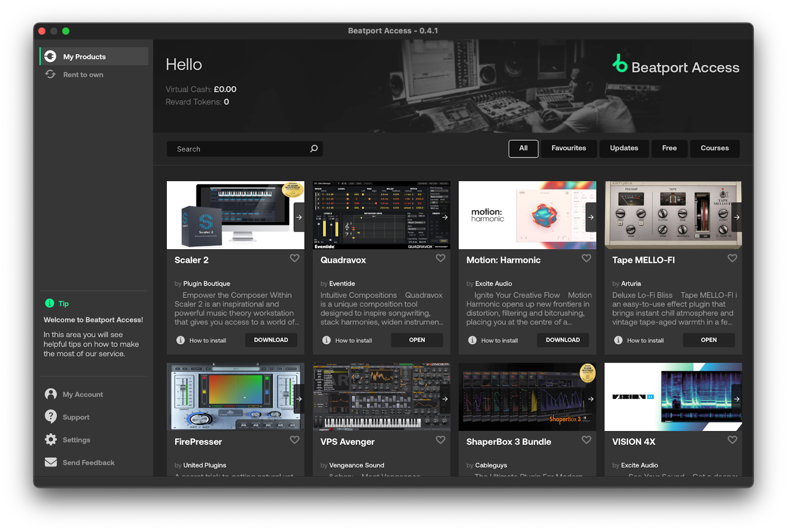787x532 pixels.
Task: Next screenshot arrow on VISION 4X
Action: pyautogui.click(x=737, y=399)
